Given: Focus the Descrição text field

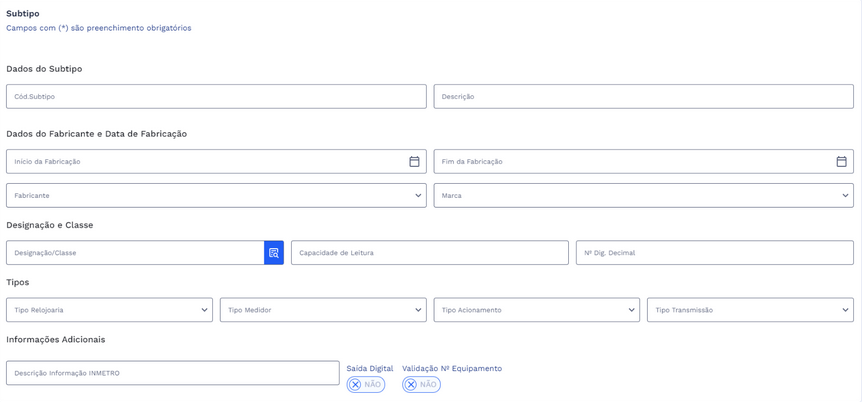Looking at the screenshot, I should click(643, 97).
